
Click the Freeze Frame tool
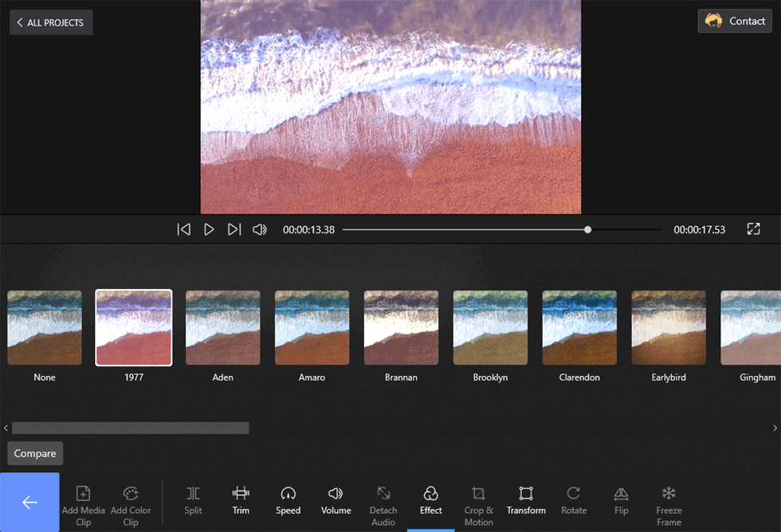pyautogui.click(x=669, y=507)
